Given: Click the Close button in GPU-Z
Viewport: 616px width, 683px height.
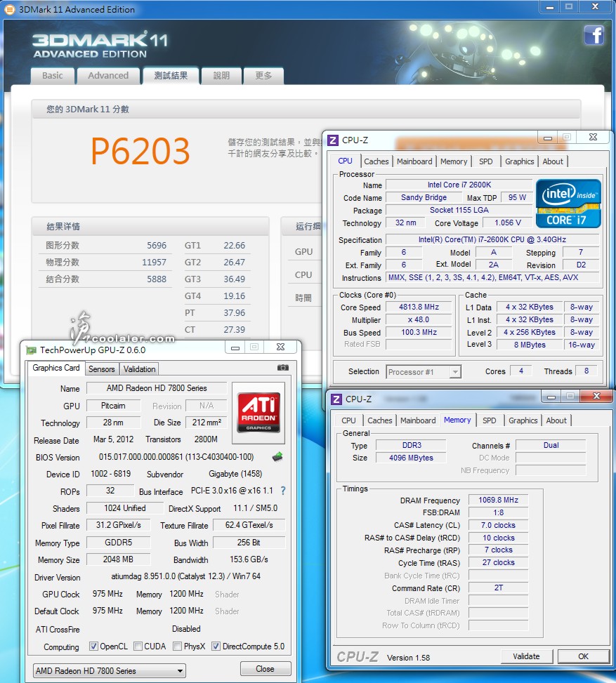Looking at the screenshot, I should tap(265, 669).
